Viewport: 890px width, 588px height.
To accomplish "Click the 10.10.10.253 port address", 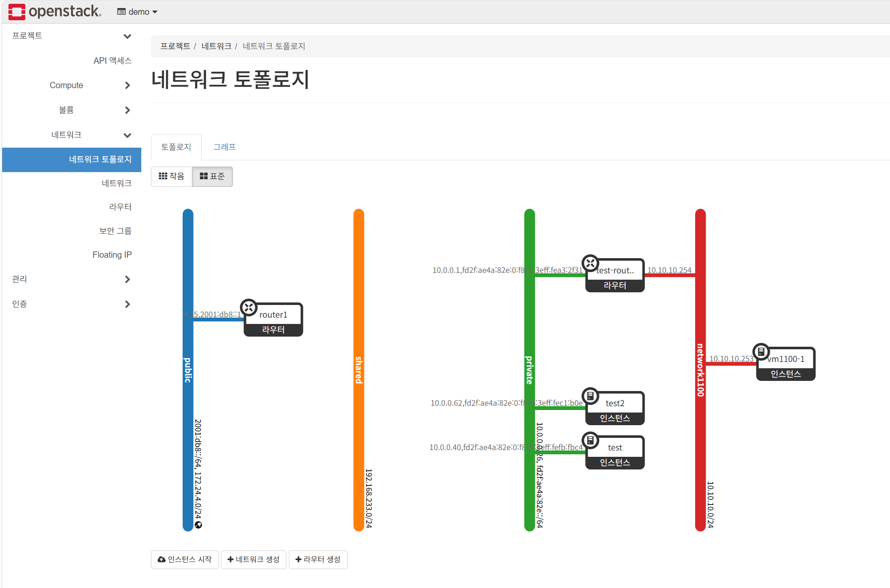I will click(731, 359).
